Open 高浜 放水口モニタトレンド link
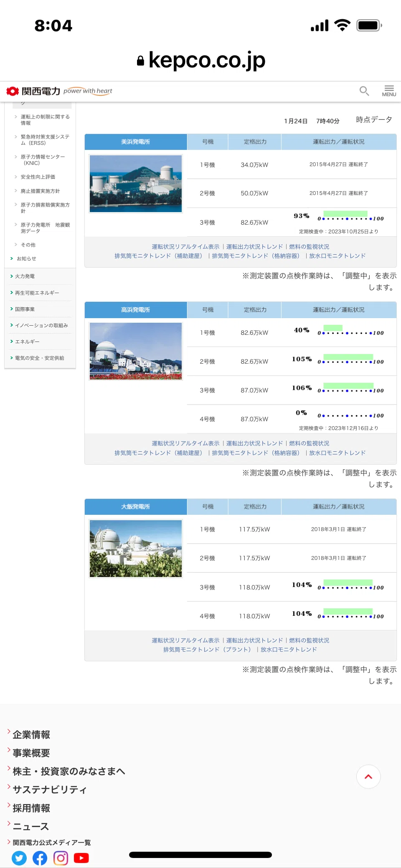The image size is (401, 868). point(338,453)
